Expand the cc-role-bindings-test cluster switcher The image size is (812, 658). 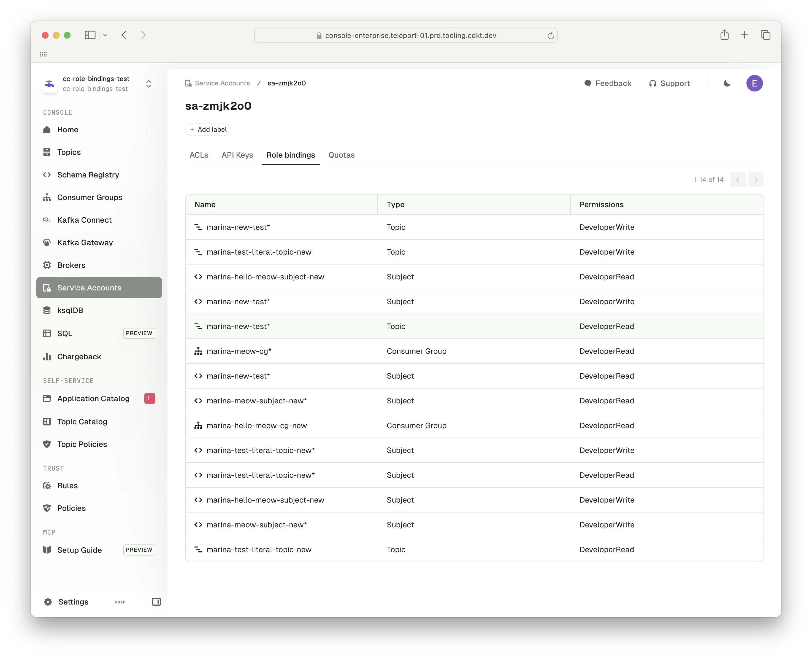(x=148, y=84)
